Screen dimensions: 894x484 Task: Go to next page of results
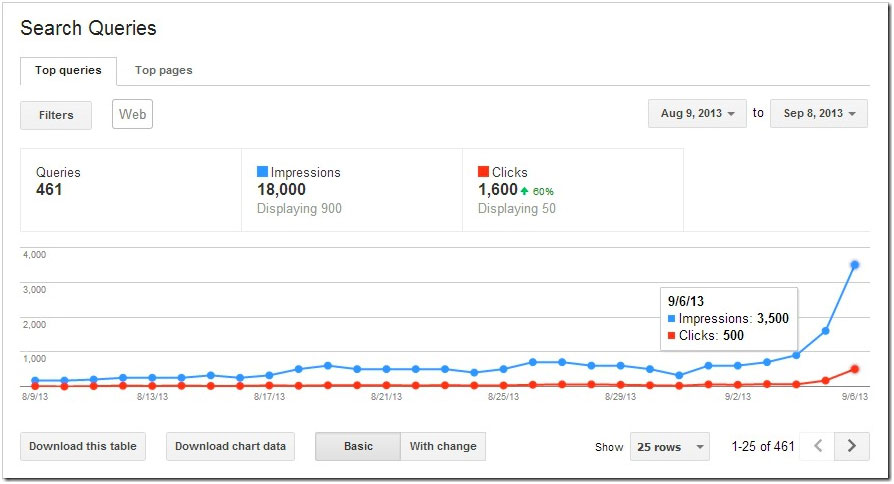point(852,446)
